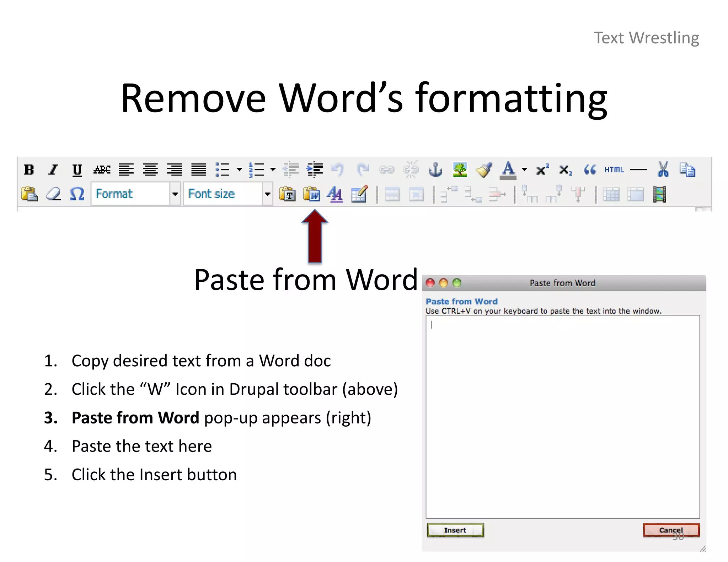Insert a hyperlink
Screen dimensions: 728x562
pyautogui.click(x=386, y=170)
